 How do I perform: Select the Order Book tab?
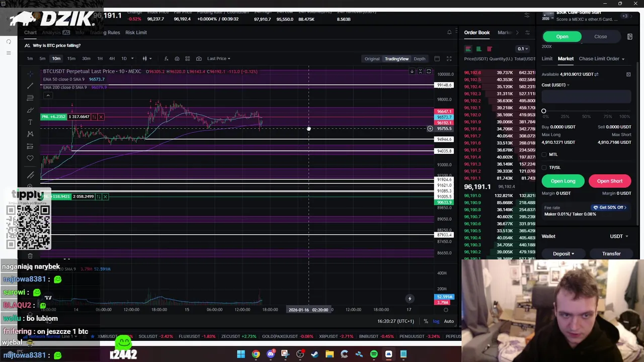pos(476,33)
